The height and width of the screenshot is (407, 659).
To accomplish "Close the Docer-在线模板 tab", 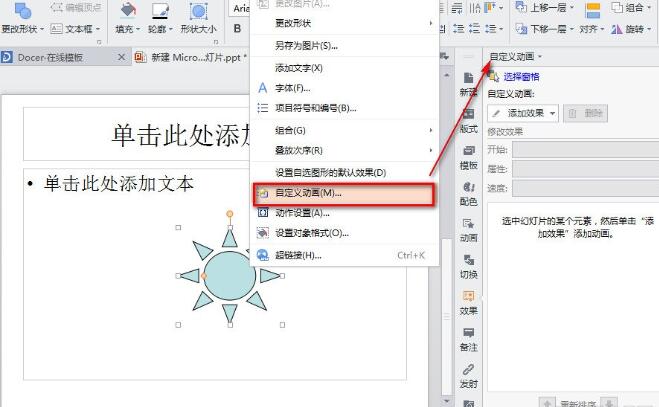I will tap(121, 57).
